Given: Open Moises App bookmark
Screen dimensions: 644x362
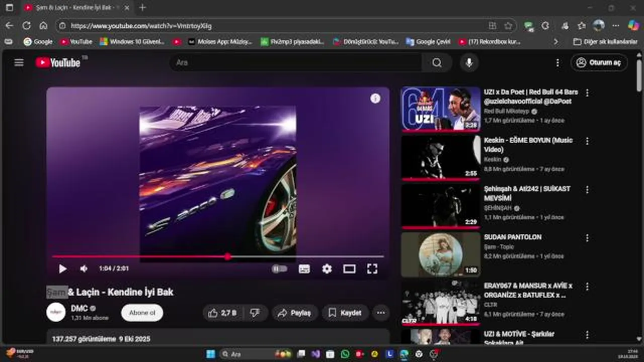Looking at the screenshot, I should coord(220,42).
